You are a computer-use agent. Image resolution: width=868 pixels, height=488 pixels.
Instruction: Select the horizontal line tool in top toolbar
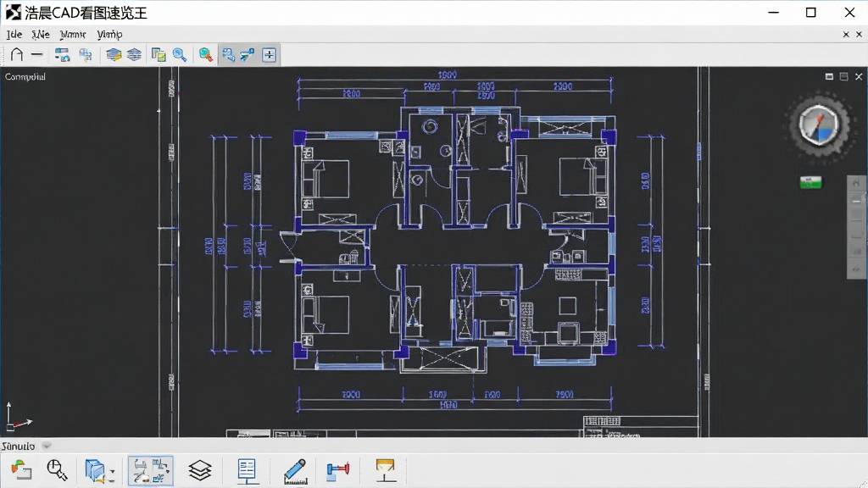[x=37, y=54]
